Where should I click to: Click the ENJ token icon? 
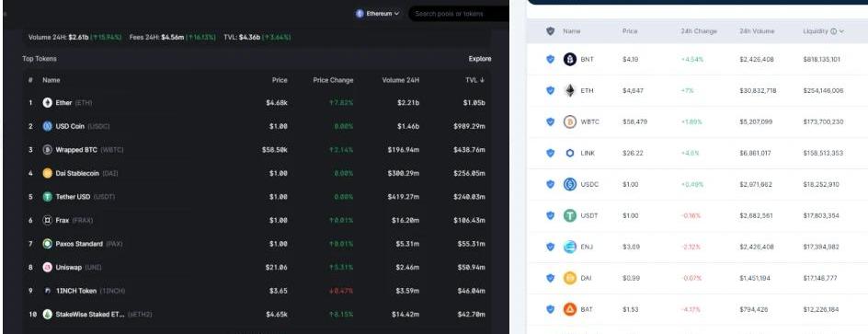tap(570, 247)
